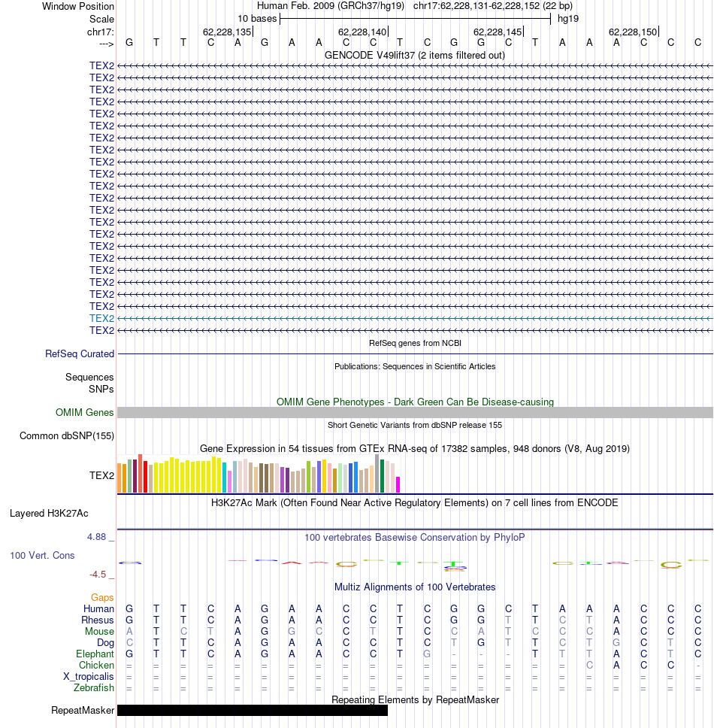The image size is (714, 728).
Task: Open the GENCODE V49lift37 track title
Action: [415, 55]
